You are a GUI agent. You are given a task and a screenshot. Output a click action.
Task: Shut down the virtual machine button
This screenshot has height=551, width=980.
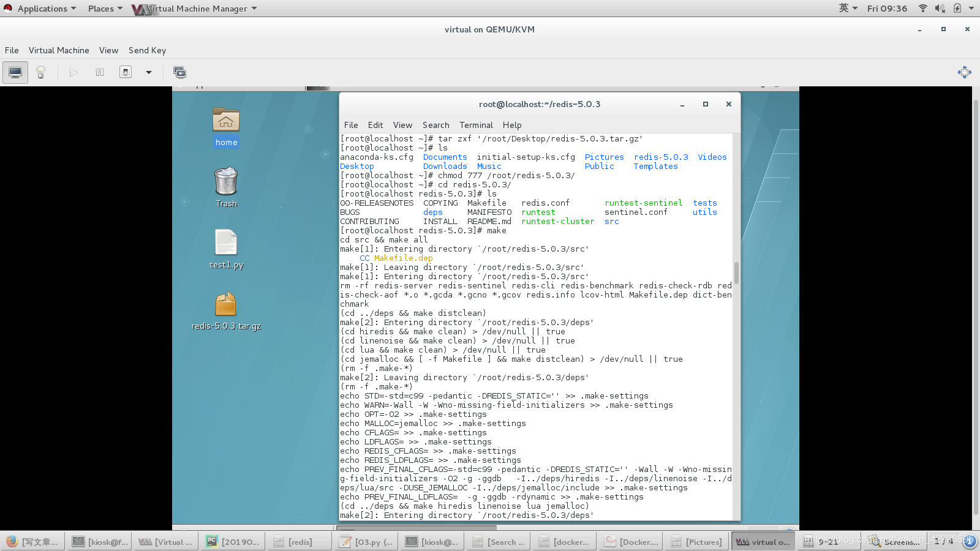[x=126, y=72]
